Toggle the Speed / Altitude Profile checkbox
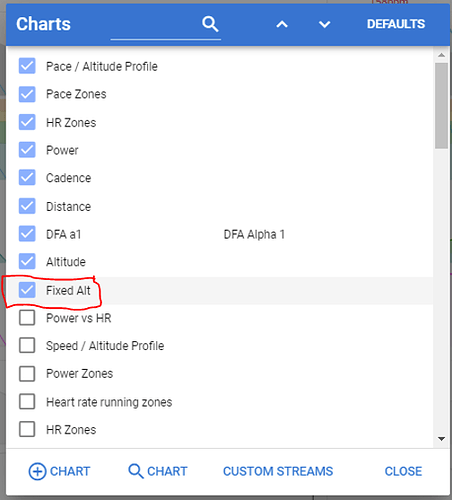 click(27, 345)
